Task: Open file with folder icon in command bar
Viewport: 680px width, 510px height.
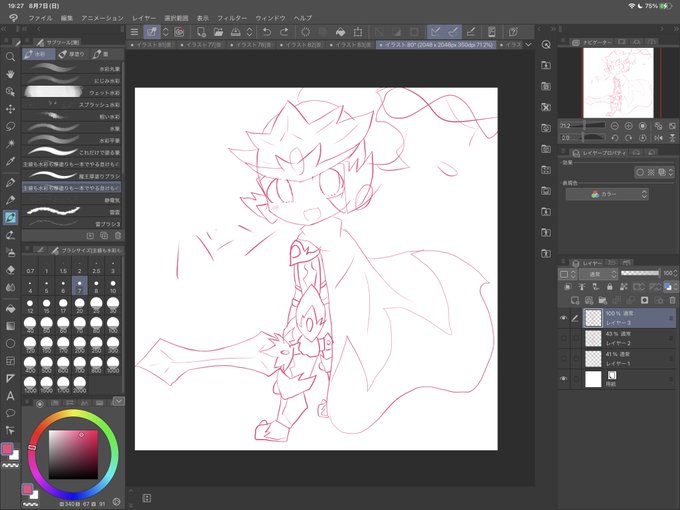Action: click(218, 32)
